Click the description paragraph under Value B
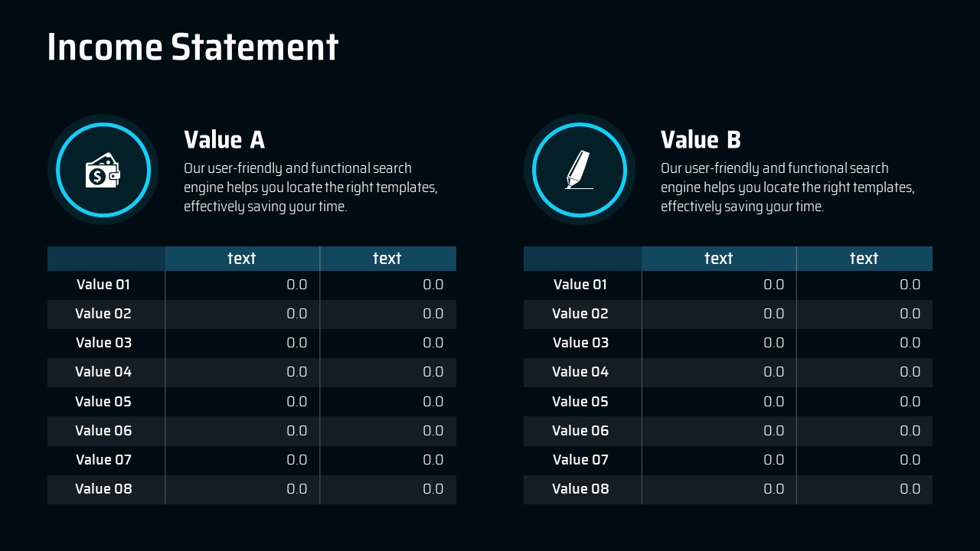The image size is (980, 551). [x=787, y=187]
